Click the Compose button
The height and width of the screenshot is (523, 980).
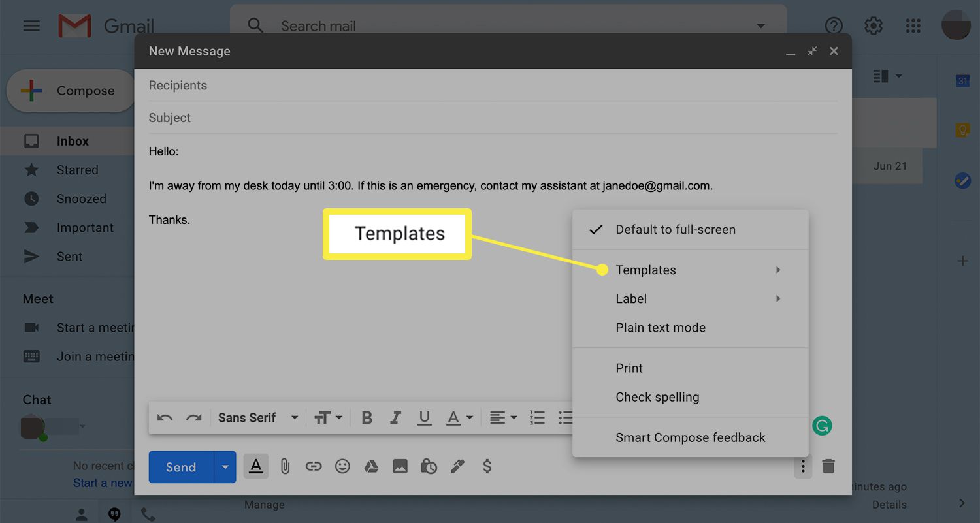(x=71, y=91)
